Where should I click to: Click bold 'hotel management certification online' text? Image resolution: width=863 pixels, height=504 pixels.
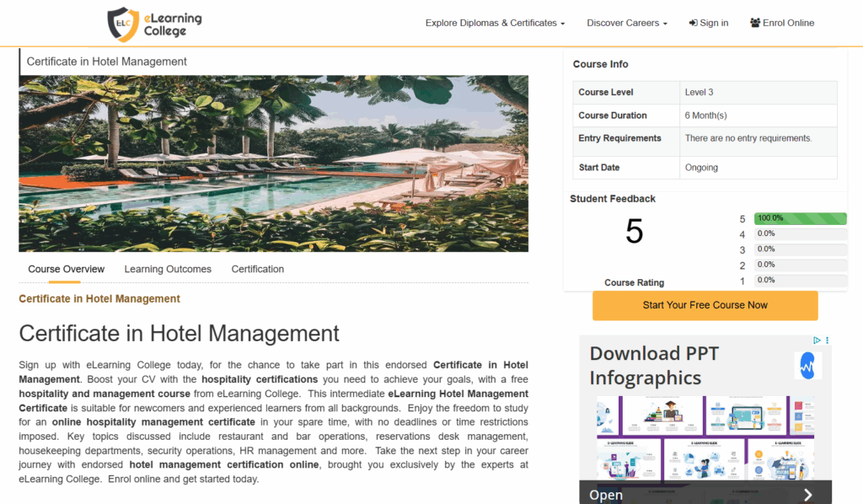coord(224,464)
